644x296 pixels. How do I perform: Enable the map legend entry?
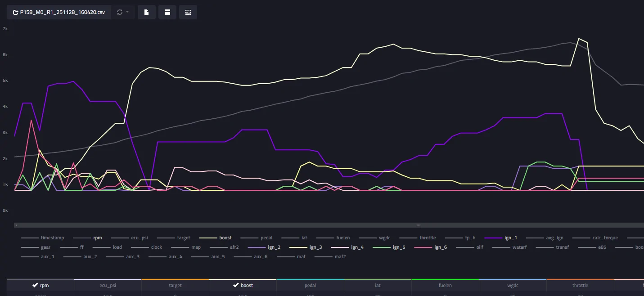pos(185,247)
